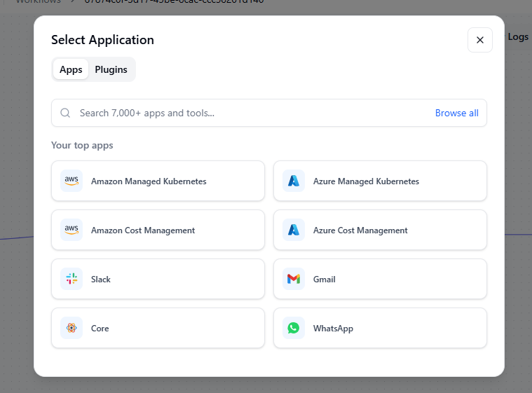The width and height of the screenshot is (532, 393).
Task: Click the AWS icon for Amazon Managed Kubernetes
Action: (x=71, y=181)
